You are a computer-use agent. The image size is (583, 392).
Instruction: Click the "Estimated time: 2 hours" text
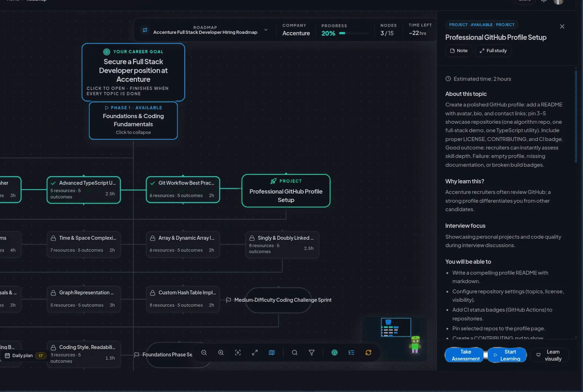point(482,79)
